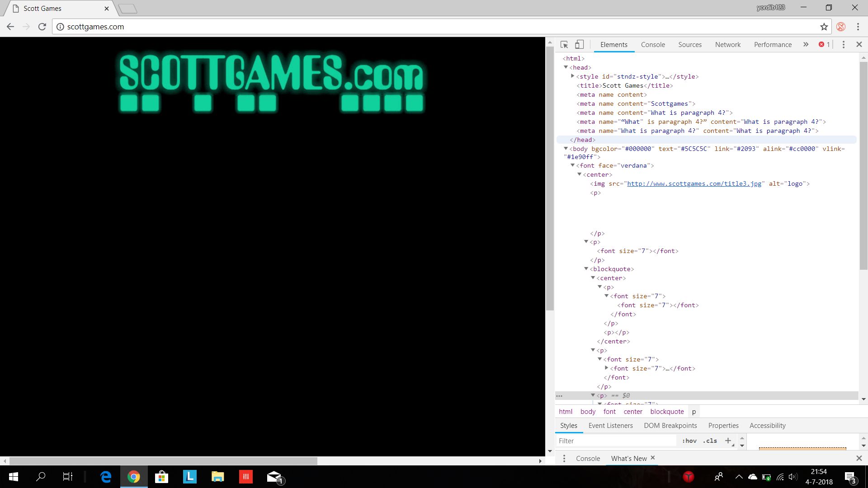Show more DevTools tabs chevron
Image resolution: width=868 pixels, height=488 pixels.
(x=806, y=44)
